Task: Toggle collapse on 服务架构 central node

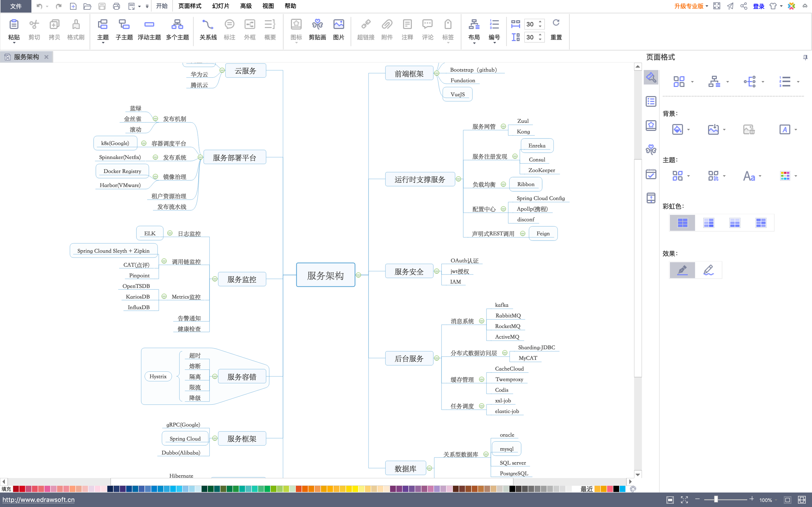Action: click(x=358, y=275)
